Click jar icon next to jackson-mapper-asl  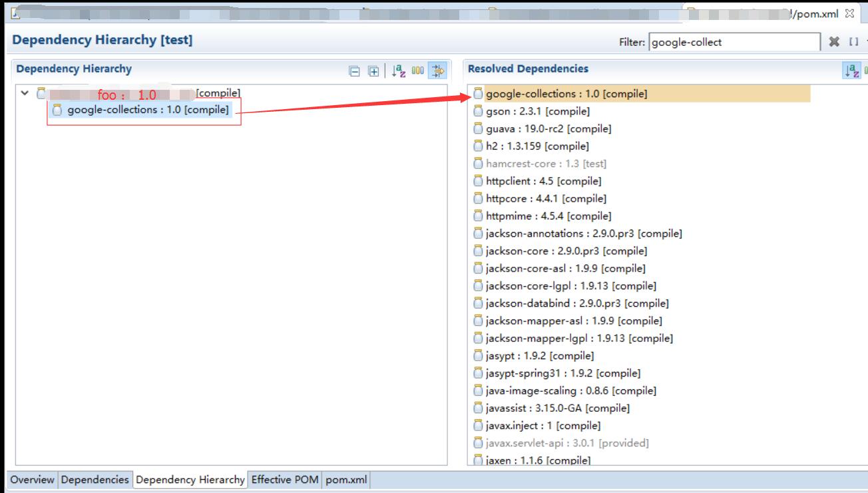(x=478, y=321)
